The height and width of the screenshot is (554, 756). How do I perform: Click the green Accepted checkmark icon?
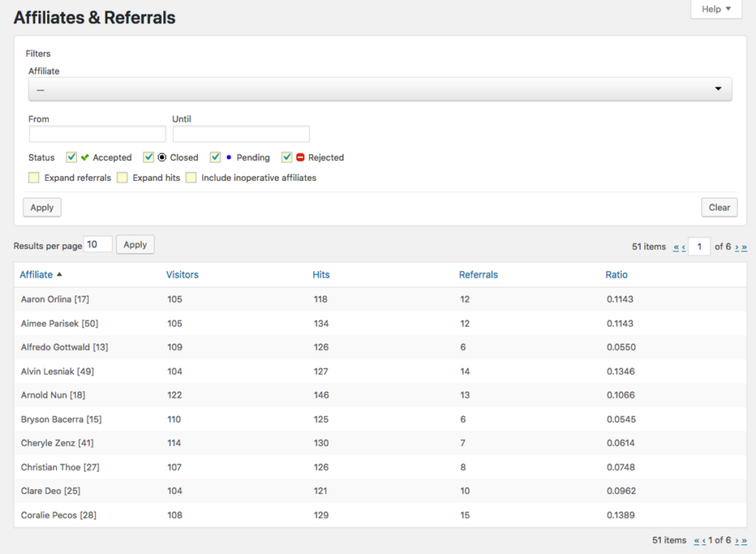tap(85, 157)
